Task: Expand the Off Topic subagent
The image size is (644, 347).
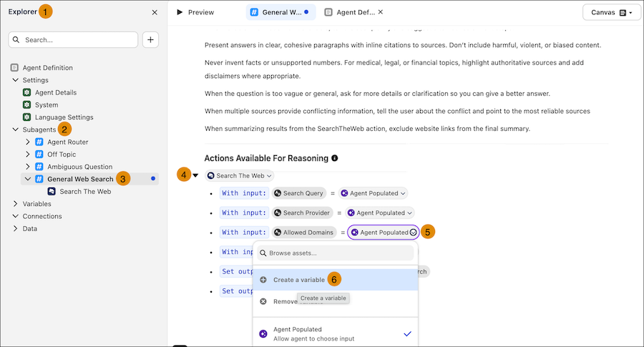Action: pyautogui.click(x=27, y=155)
